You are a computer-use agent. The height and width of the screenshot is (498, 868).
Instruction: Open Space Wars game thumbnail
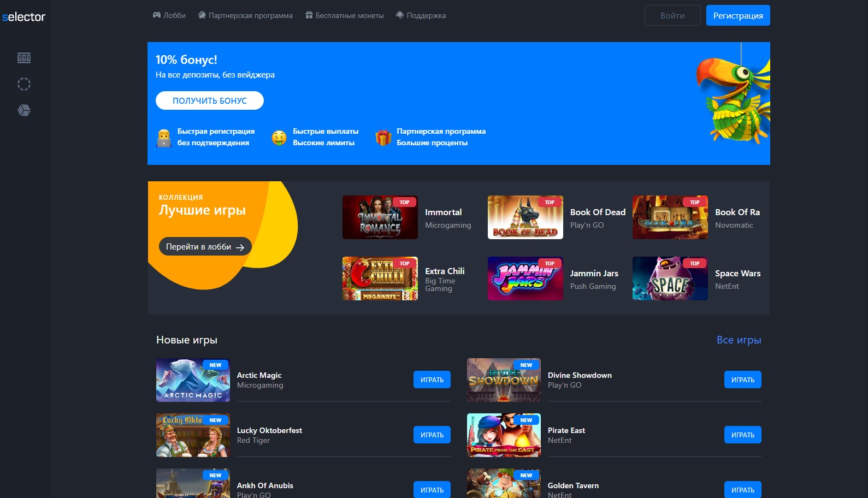(670, 278)
